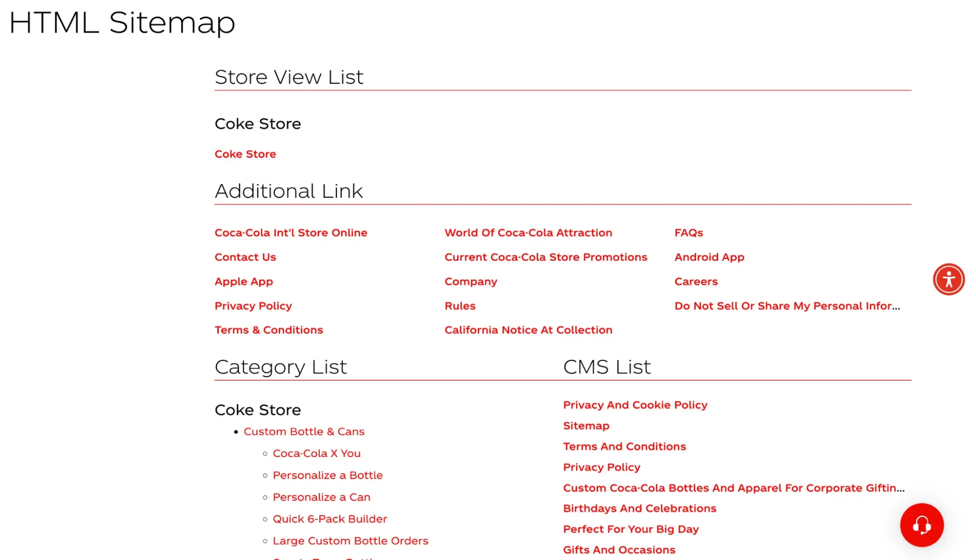Open the FAQs link
This screenshot has height=560, width=976.
pyautogui.click(x=688, y=232)
